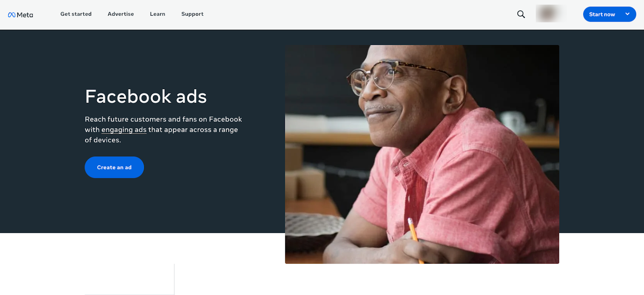The height and width of the screenshot is (295, 644).
Task: Select the Facebook ads heading
Action: tap(146, 96)
